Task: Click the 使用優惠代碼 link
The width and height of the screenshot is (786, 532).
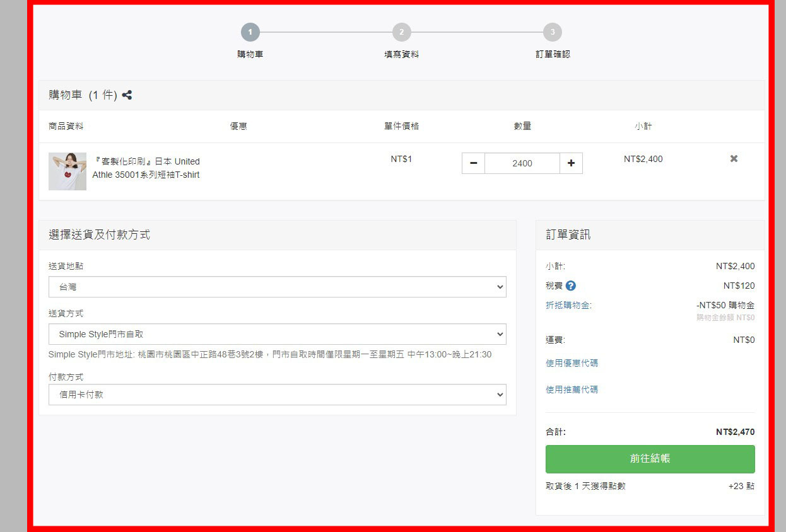Action: [572, 363]
